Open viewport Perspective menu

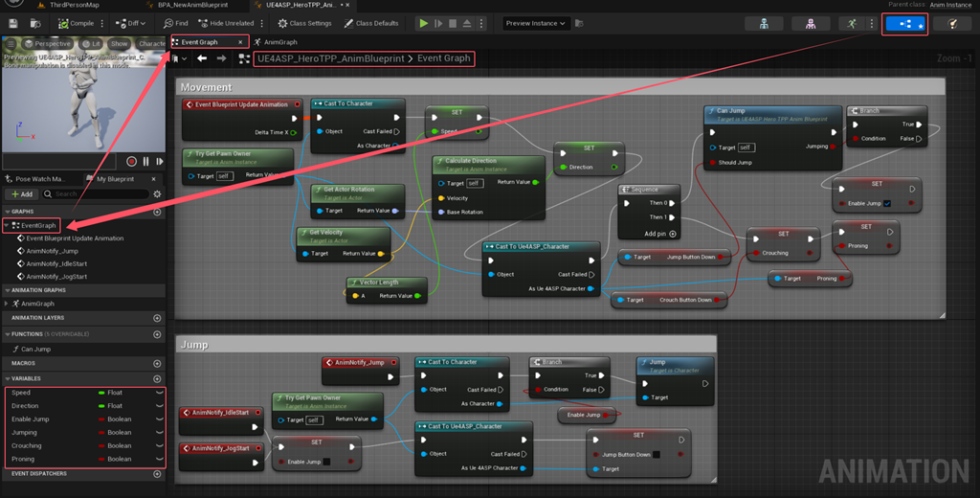click(x=48, y=44)
